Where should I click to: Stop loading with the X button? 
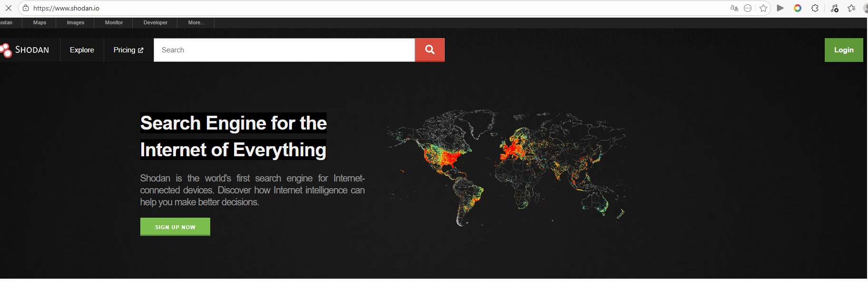point(9,8)
